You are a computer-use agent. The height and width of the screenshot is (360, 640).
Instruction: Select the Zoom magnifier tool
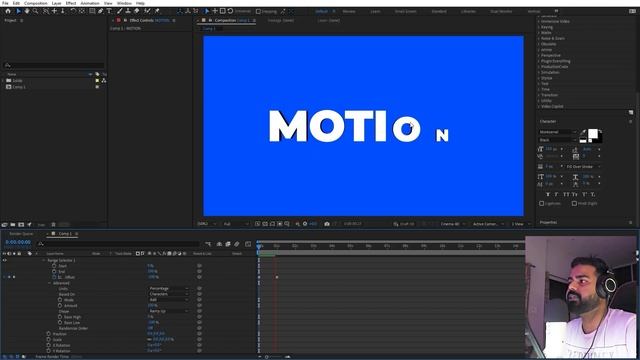[36, 11]
